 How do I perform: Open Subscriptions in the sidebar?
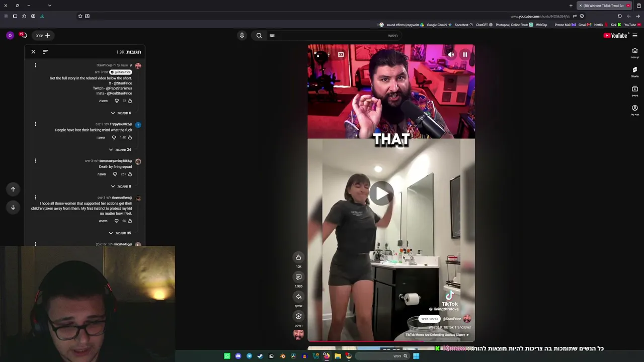[x=634, y=91]
